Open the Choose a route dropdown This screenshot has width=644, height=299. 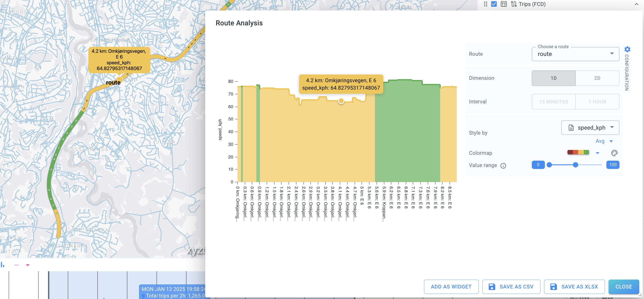click(575, 54)
